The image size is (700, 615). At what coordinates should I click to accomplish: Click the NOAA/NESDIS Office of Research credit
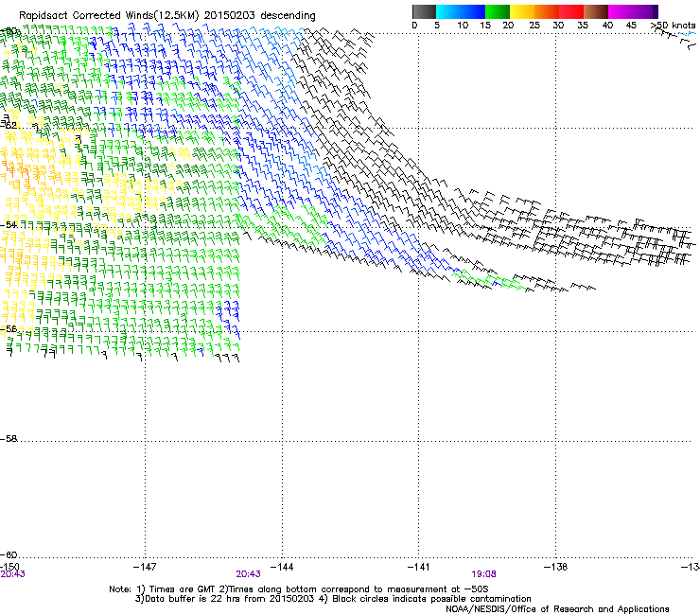click(557, 609)
